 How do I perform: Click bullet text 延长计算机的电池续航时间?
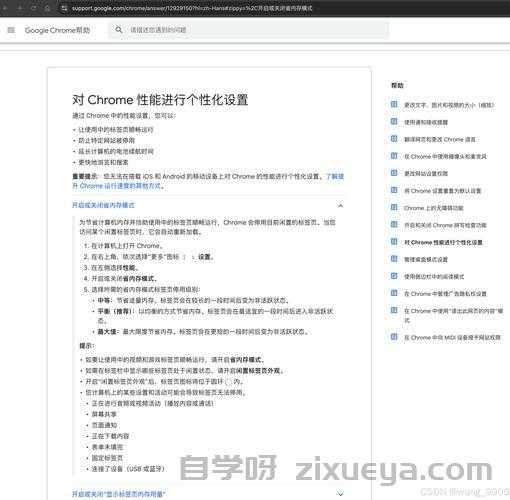click(x=116, y=152)
